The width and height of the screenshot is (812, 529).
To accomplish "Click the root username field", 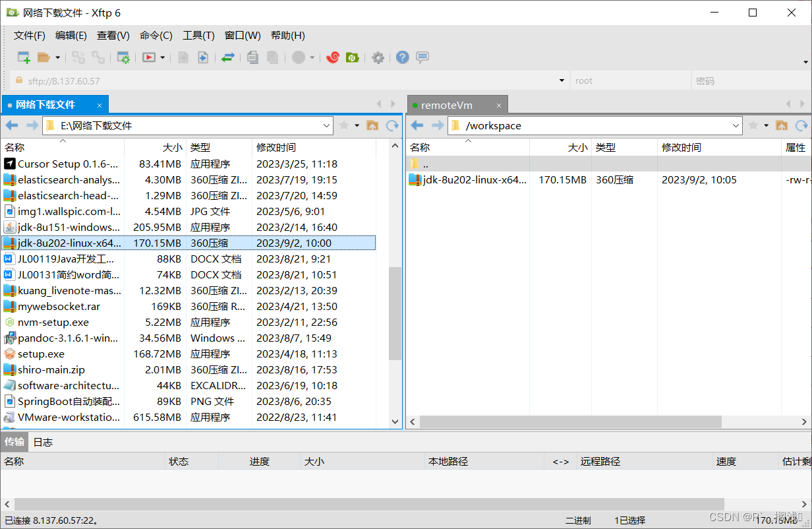I will pyautogui.click(x=630, y=80).
